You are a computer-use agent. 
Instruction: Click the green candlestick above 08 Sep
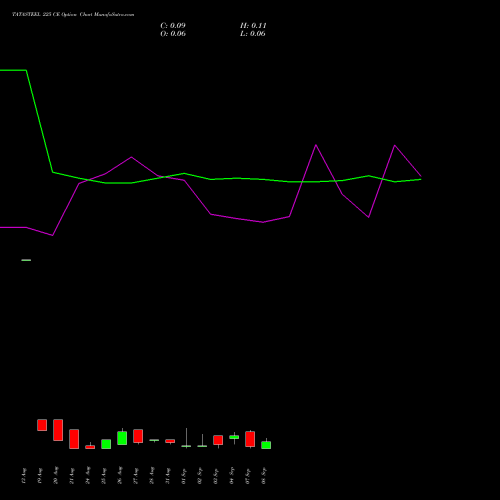coord(266,445)
